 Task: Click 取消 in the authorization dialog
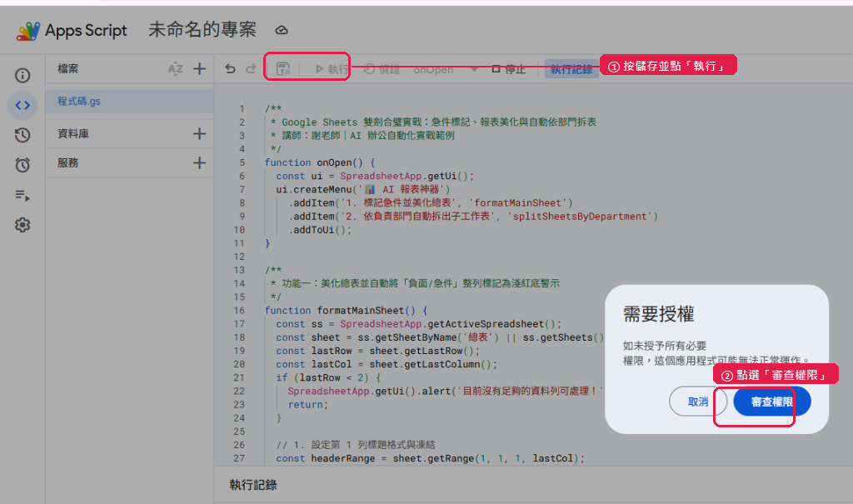tap(698, 402)
